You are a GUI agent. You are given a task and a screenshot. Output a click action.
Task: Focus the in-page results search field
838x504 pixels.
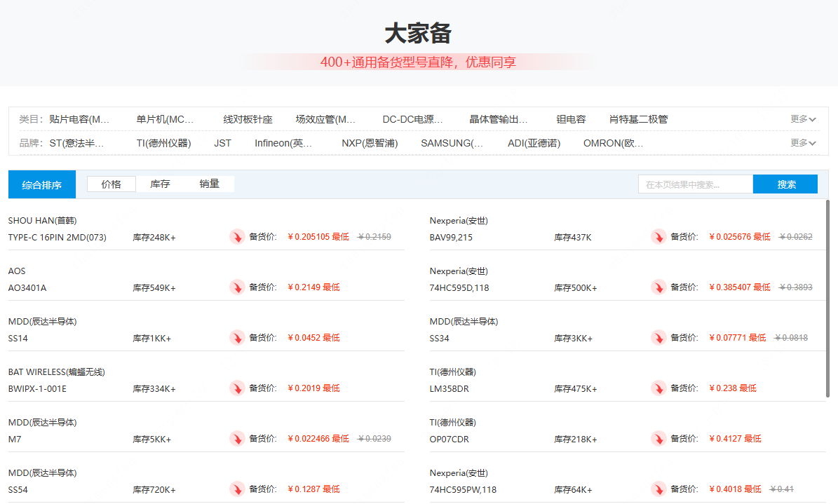pyautogui.click(x=695, y=184)
